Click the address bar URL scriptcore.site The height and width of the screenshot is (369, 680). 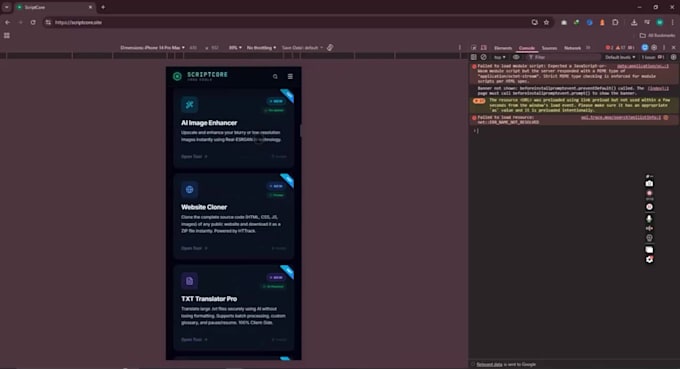click(x=78, y=23)
